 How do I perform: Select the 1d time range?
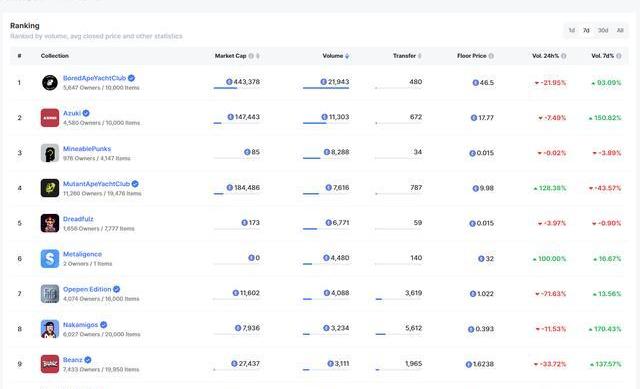(572, 31)
